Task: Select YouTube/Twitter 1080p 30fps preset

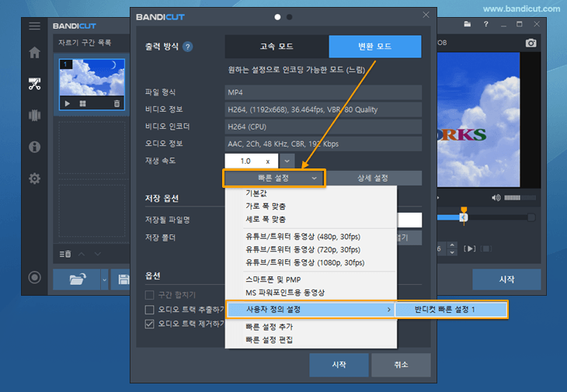Action: pos(311,262)
